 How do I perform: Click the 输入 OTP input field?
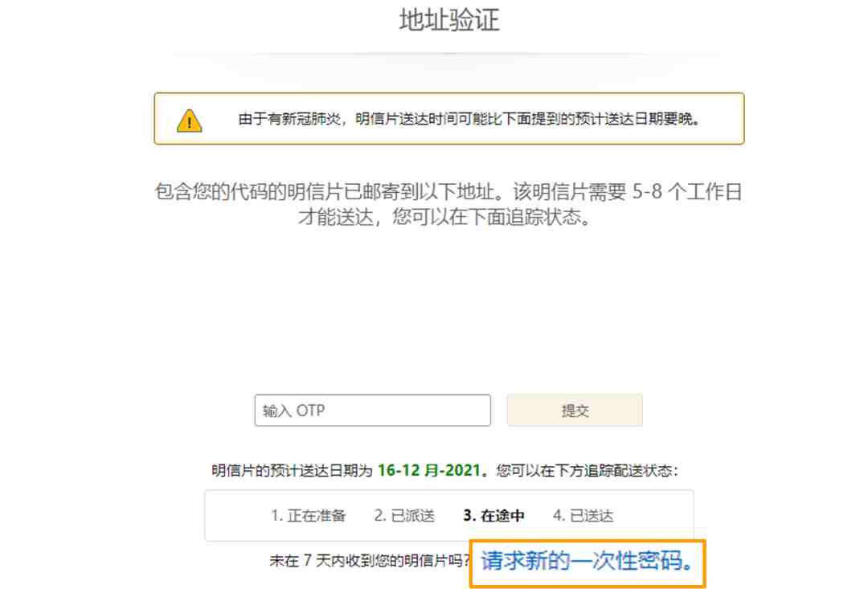pyautogui.click(x=373, y=410)
